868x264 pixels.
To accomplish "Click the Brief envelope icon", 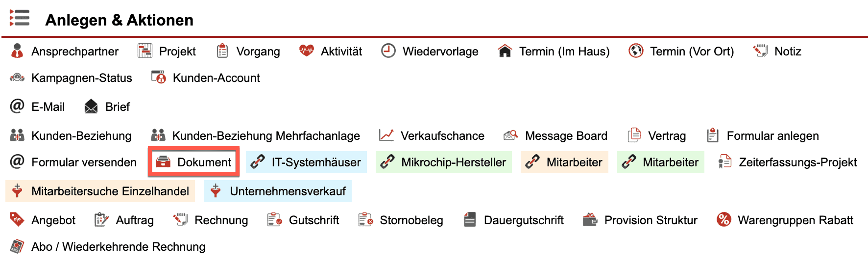I will click(x=91, y=106).
